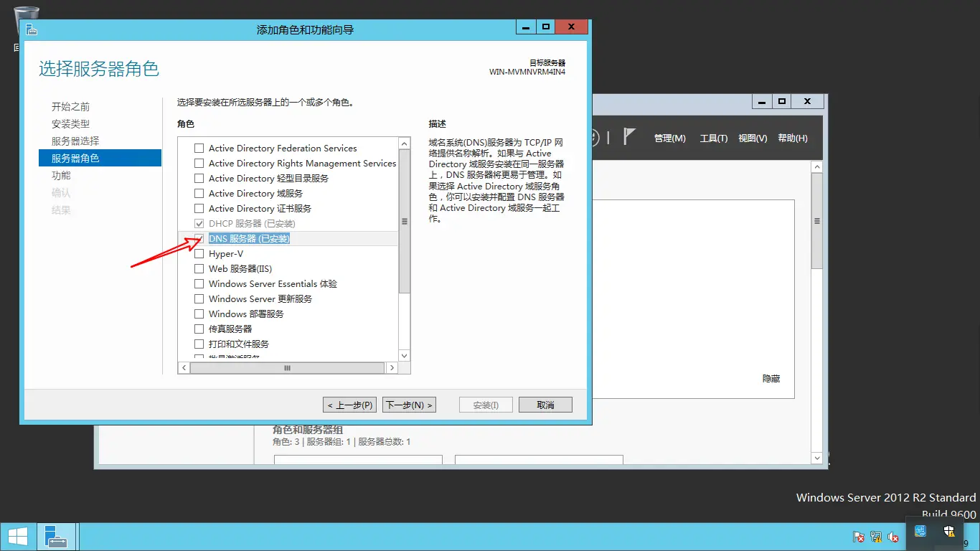This screenshot has width=980, height=551.
Task: Open the 帮助(H) menu in Server Manager
Action: (x=793, y=138)
